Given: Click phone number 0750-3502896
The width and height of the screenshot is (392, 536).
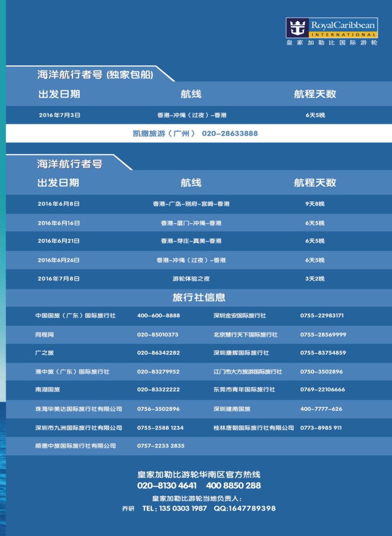Looking at the screenshot, I should coord(321,372).
